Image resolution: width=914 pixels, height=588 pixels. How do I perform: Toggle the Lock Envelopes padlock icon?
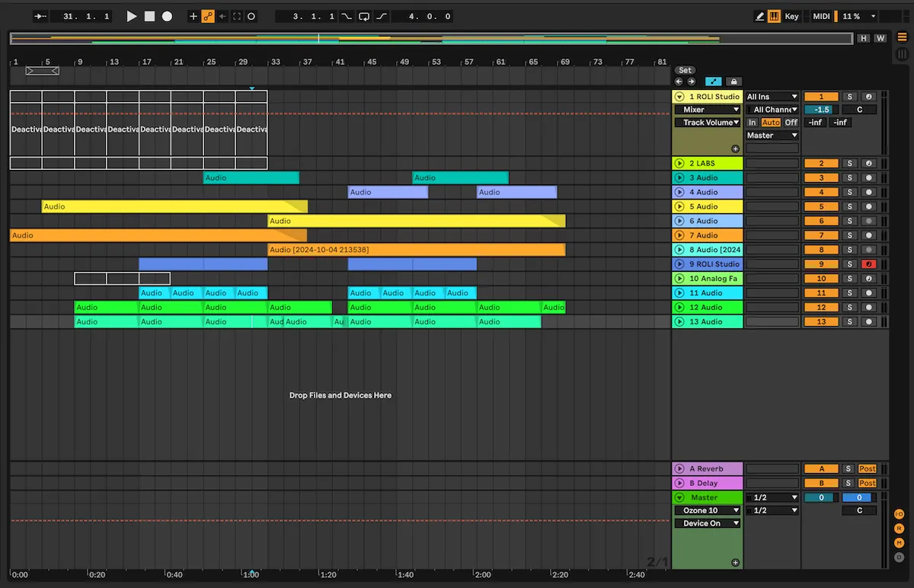733,81
